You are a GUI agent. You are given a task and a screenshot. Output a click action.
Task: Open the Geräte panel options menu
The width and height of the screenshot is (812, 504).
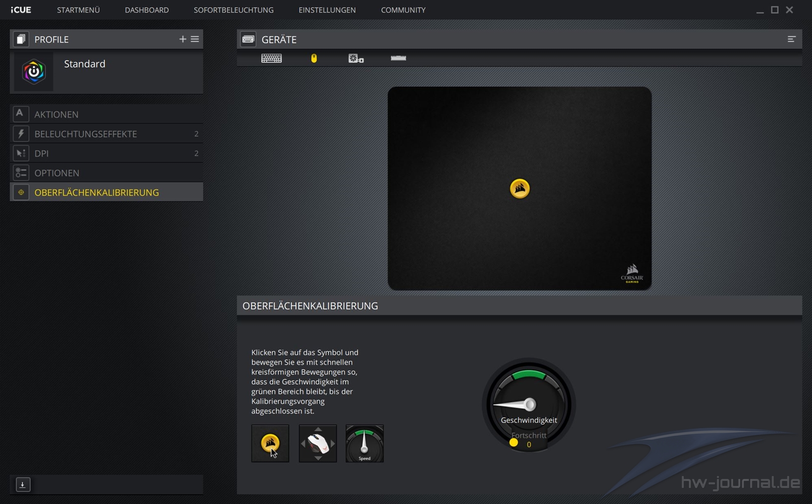pyautogui.click(x=791, y=39)
